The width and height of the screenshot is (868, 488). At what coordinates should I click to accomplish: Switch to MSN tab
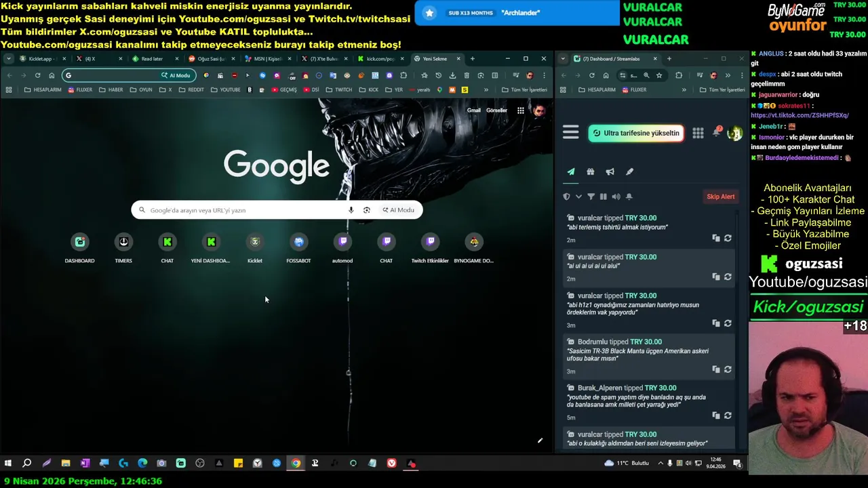(267, 59)
